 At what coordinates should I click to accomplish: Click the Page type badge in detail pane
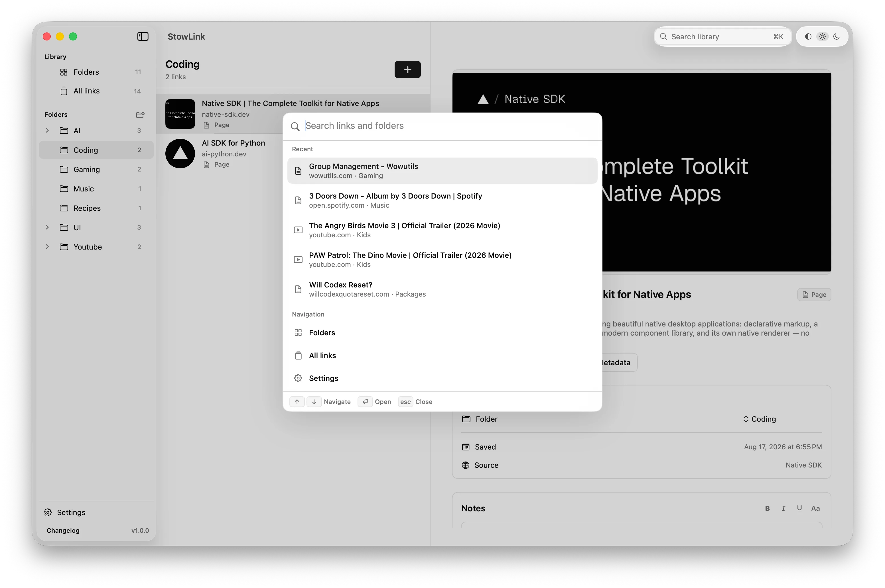click(x=814, y=295)
